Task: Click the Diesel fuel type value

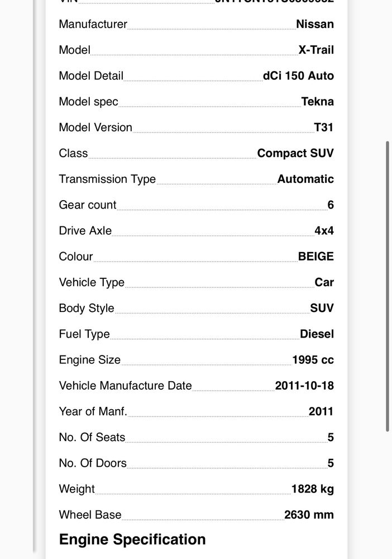Action: (317, 334)
